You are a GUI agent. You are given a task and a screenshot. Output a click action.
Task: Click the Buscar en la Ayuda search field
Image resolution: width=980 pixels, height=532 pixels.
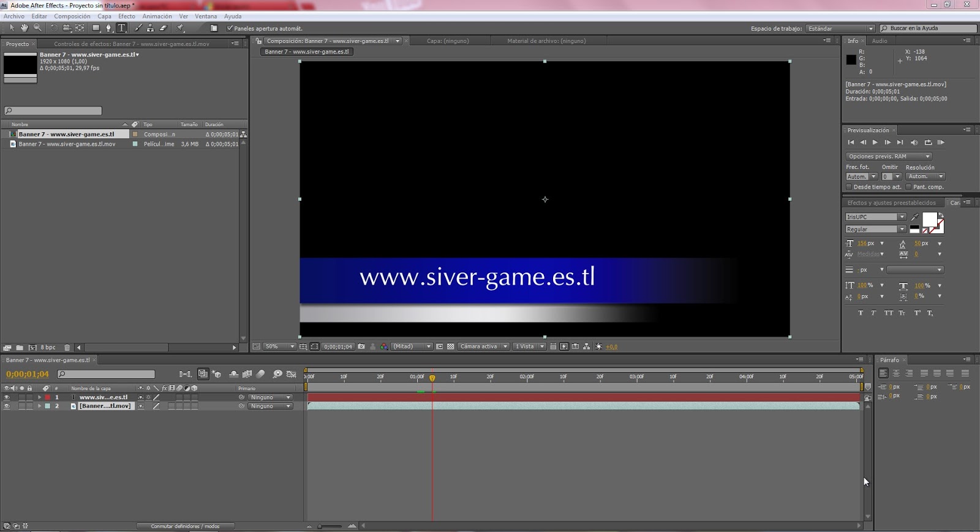point(929,29)
